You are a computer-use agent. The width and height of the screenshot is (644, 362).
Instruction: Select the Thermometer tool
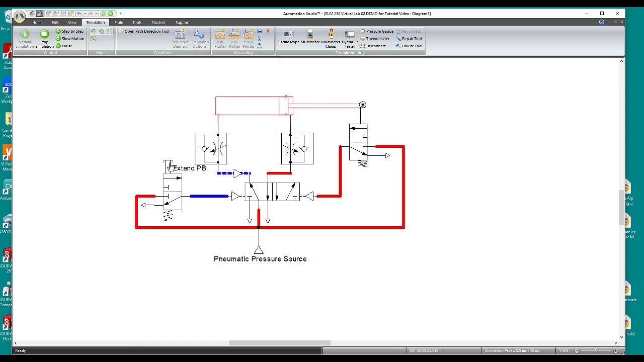pos(375,39)
